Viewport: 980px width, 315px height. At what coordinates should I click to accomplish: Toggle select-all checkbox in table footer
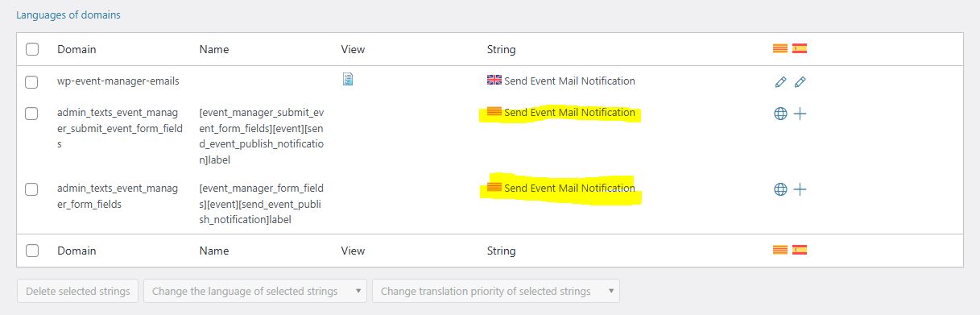[x=32, y=251]
